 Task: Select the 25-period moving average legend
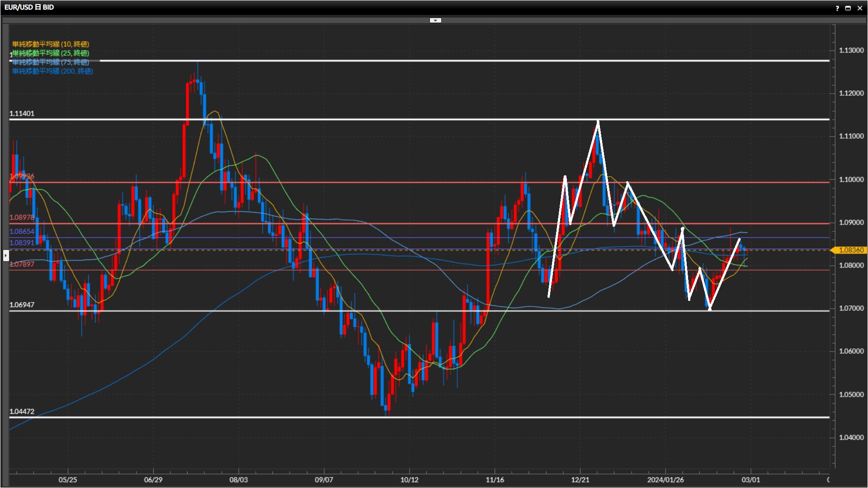[51, 53]
